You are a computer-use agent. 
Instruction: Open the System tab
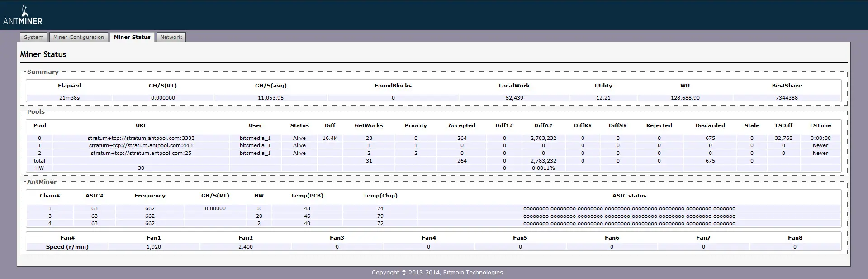tap(34, 37)
